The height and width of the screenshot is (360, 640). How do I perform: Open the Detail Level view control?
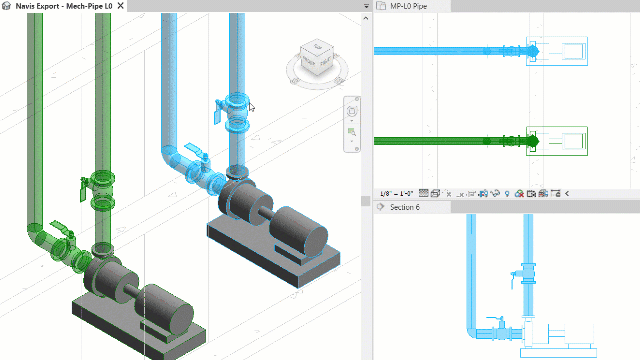tap(424, 193)
